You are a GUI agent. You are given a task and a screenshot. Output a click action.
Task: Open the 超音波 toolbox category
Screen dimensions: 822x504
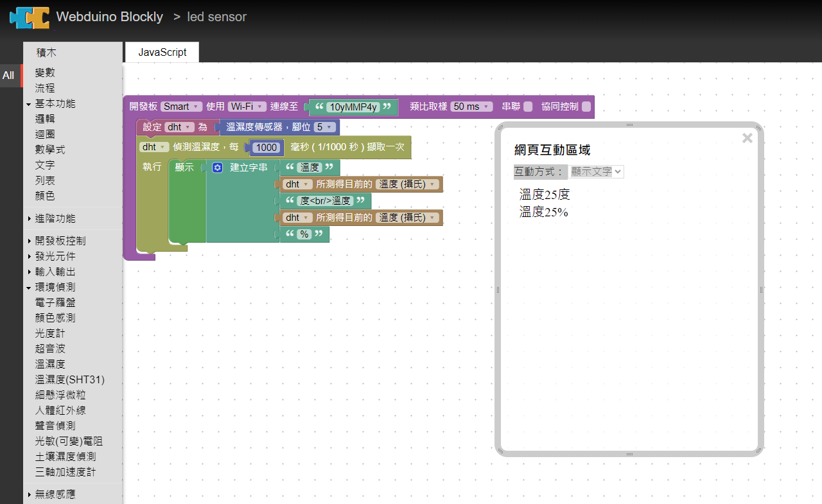[50, 349]
